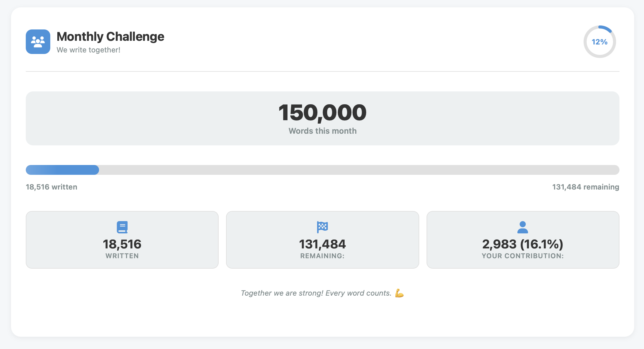Click the gray unfilled progress bar track
This screenshot has width=644, height=349.
[359, 170]
